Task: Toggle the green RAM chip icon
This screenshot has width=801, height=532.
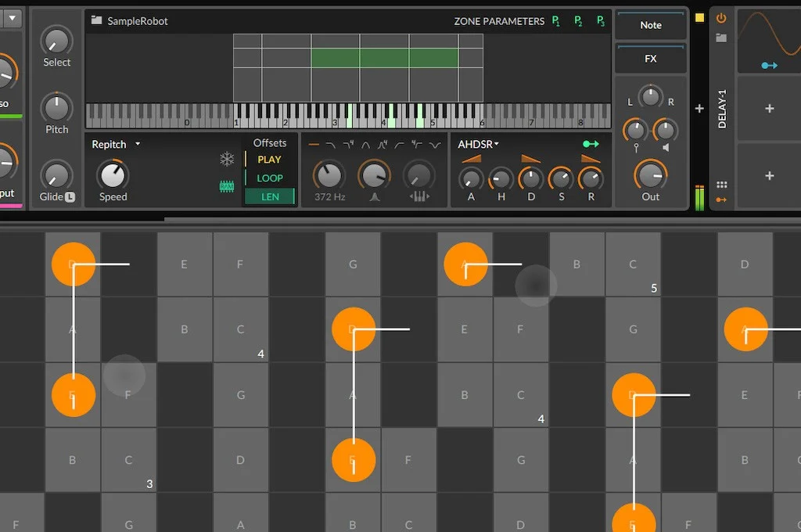Action: (x=227, y=186)
